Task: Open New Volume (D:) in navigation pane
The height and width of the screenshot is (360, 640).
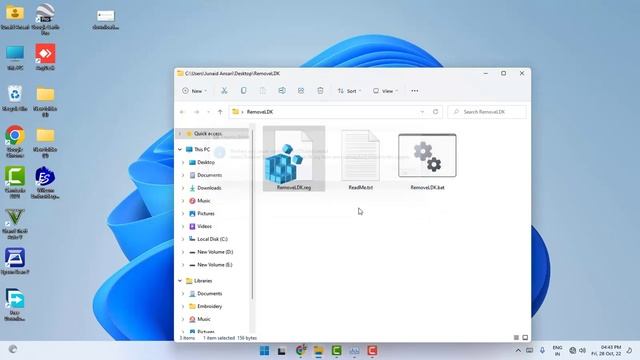Action: tap(215, 252)
